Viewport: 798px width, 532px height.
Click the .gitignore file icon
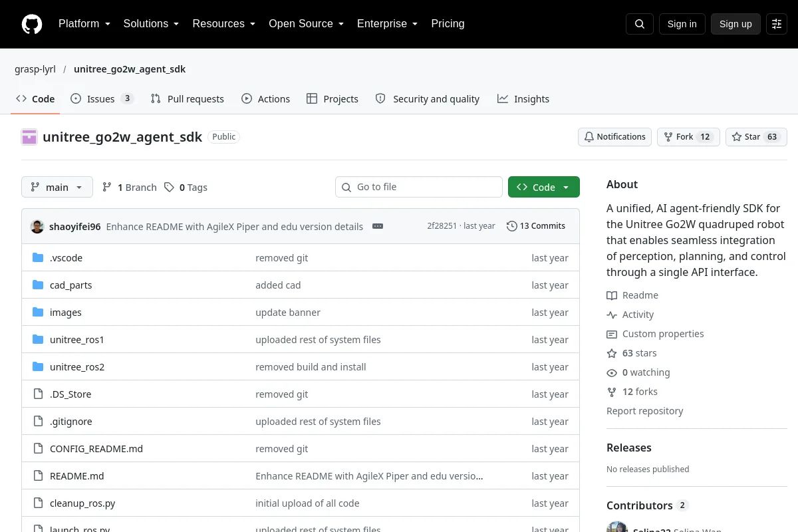pyautogui.click(x=38, y=422)
